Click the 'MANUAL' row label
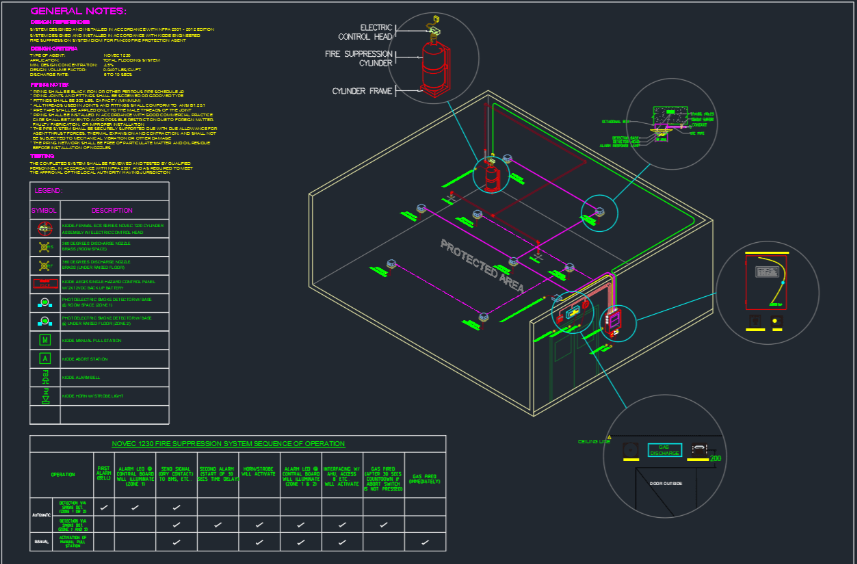Screen dimensions: 857x564 (42, 542)
